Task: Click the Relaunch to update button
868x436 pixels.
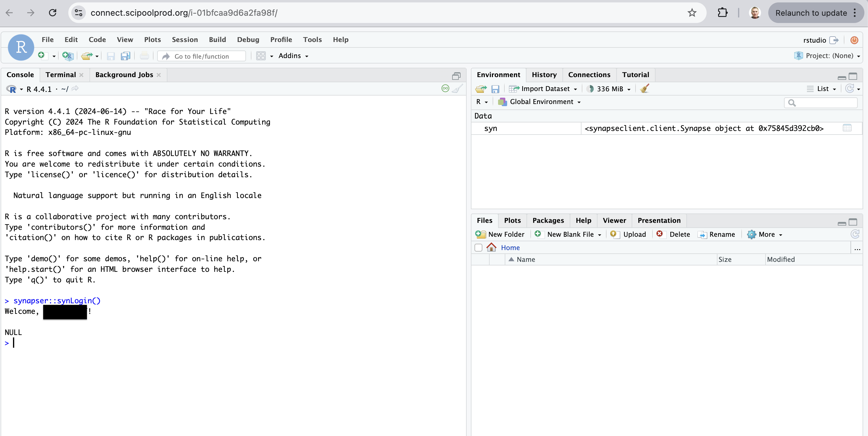Action: [811, 13]
